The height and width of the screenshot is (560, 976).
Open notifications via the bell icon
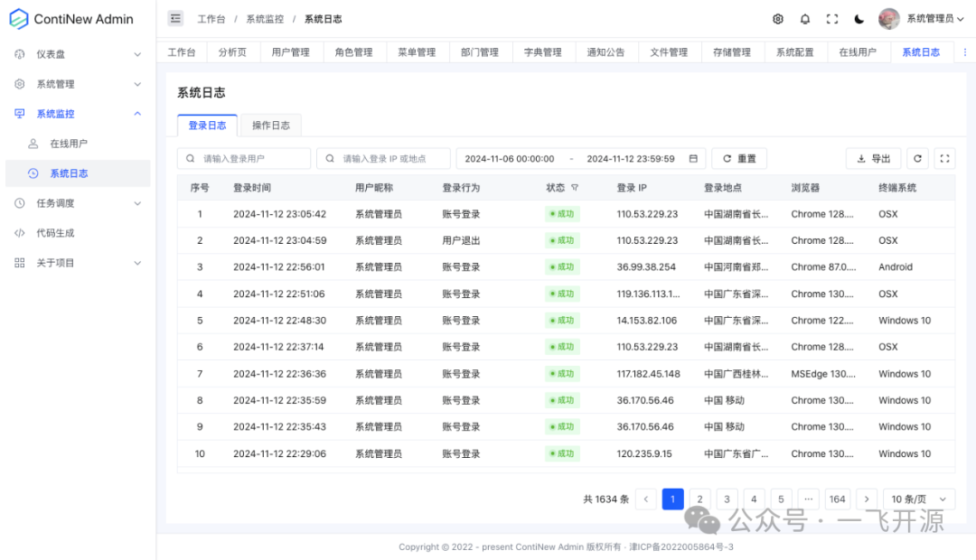coord(804,18)
